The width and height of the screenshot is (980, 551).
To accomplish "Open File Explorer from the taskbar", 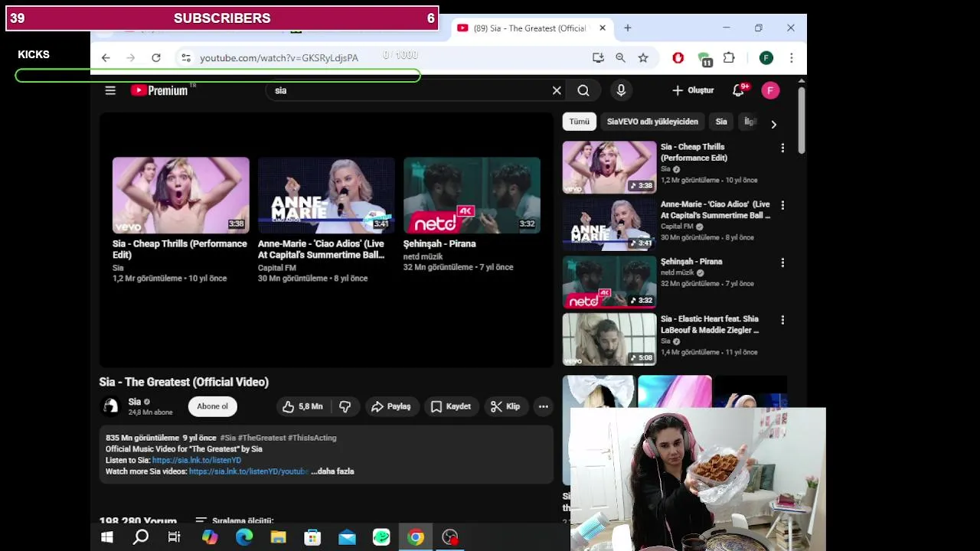I will 278,537.
